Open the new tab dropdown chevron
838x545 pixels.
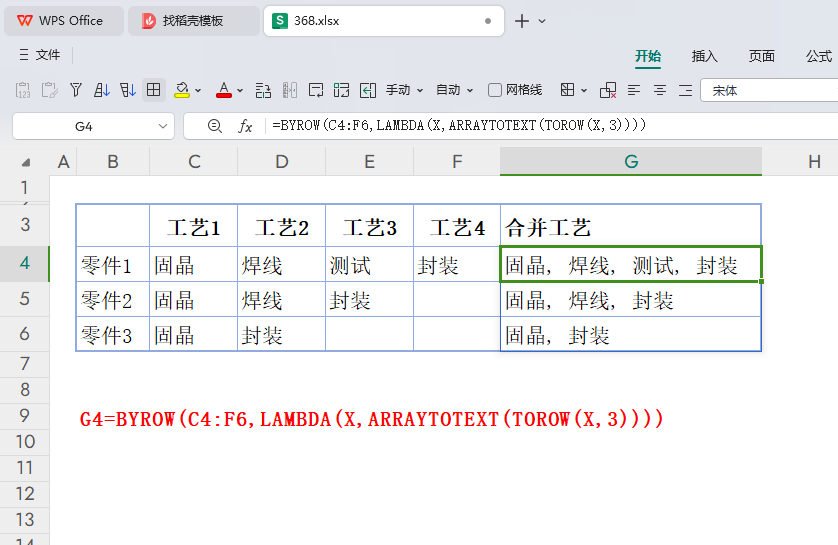point(542,21)
